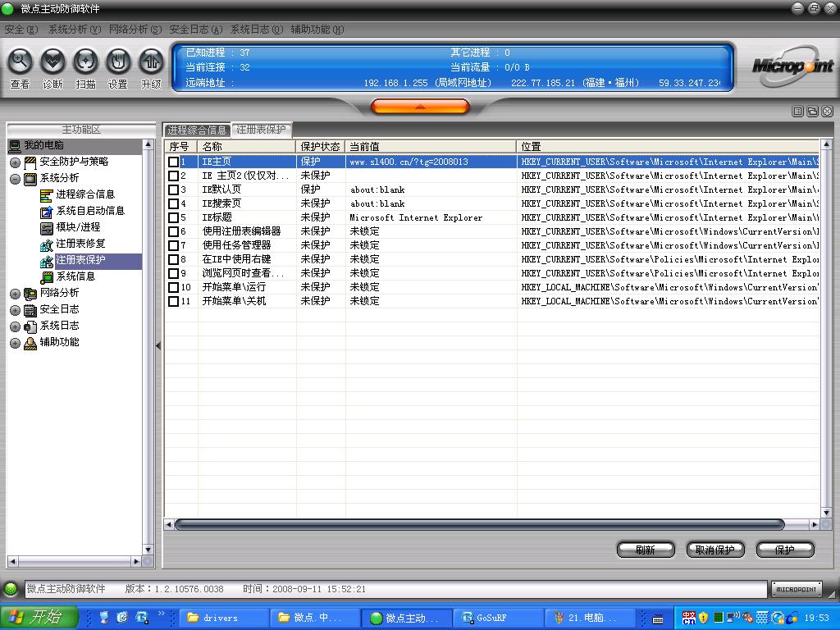Sort by the 保护状态 column header
This screenshot has height=630, width=840.
[x=321, y=146]
